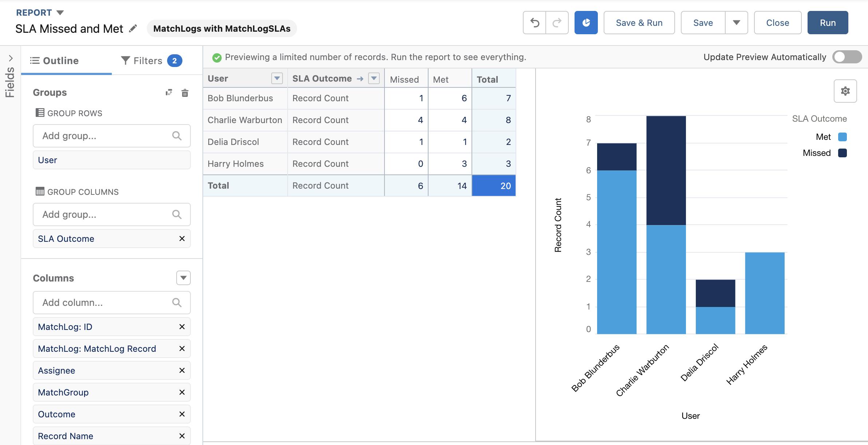Image resolution: width=868 pixels, height=445 pixels.
Task: Click the undo arrow icon
Action: (534, 23)
